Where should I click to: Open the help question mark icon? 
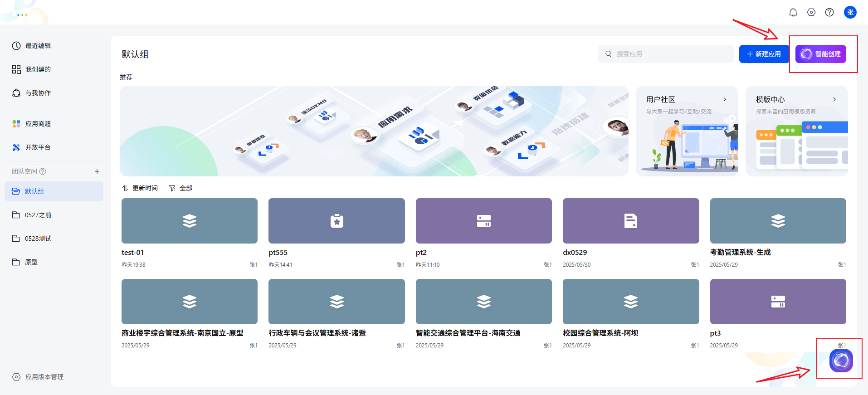[829, 12]
